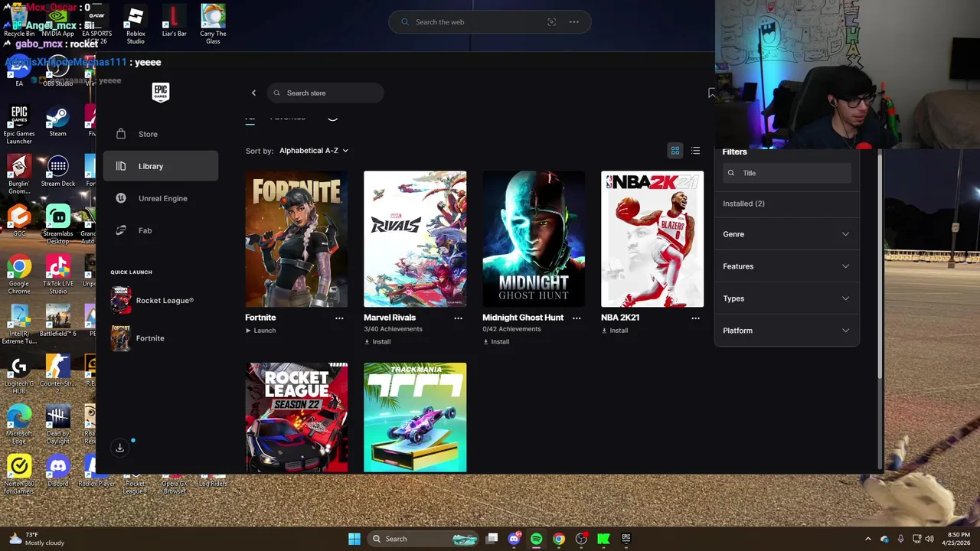Filter by Installed (2) games
Image resolution: width=980 pixels, height=551 pixels.
743,204
